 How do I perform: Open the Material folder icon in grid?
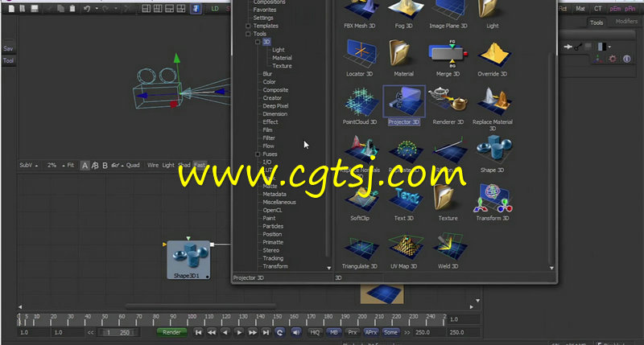point(399,53)
